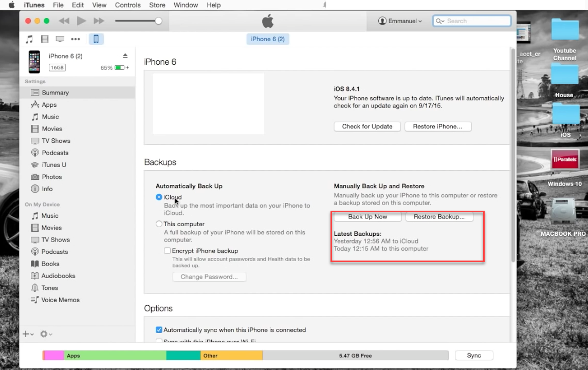Open search options magnifier dropdown
Viewport: 588px width, 370px height.
(440, 21)
